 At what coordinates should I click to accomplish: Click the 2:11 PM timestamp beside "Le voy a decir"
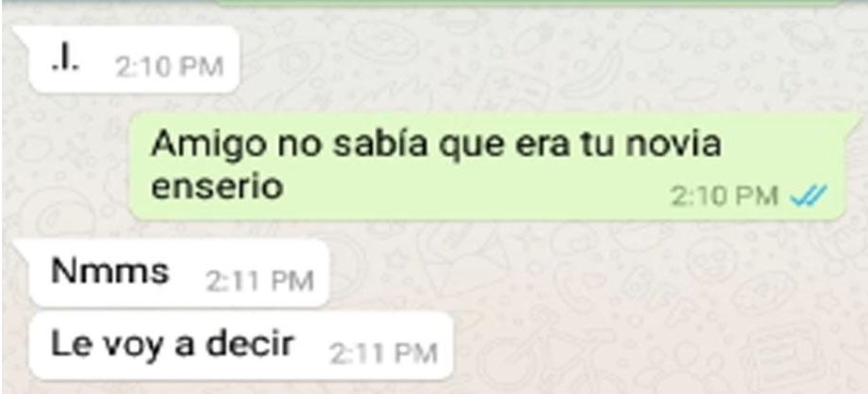[383, 355]
